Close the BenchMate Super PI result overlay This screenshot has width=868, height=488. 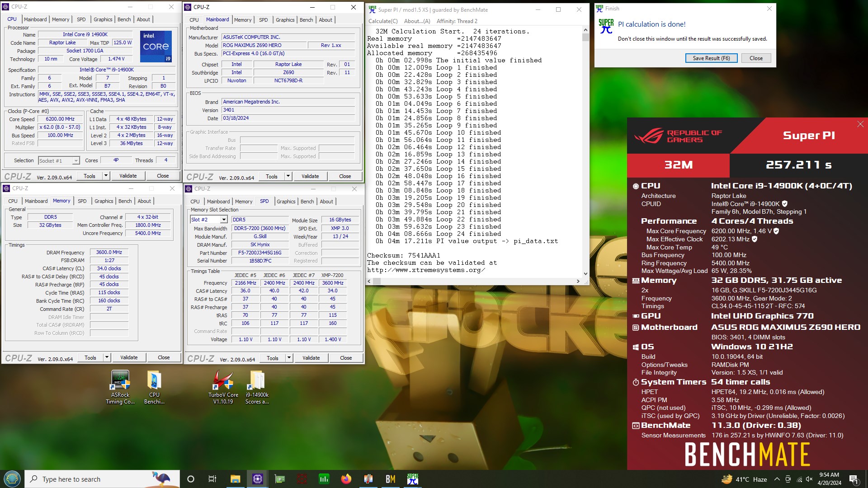click(860, 124)
